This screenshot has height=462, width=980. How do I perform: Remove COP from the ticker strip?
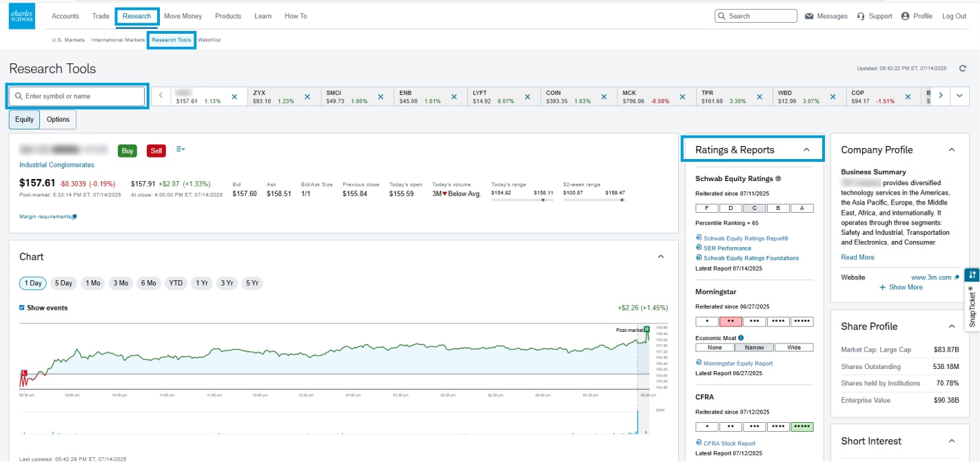coord(908,97)
